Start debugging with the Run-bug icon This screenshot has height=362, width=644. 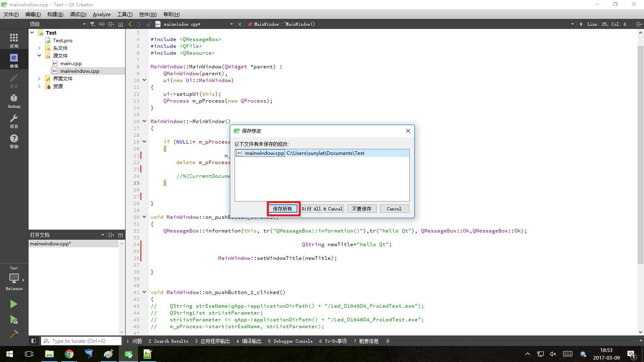(x=14, y=320)
